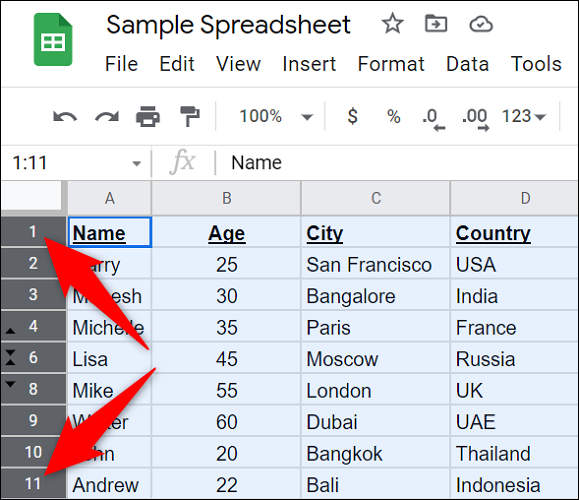The width and height of the screenshot is (579, 500).
Task: Click the Redo arrow
Action: [x=107, y=117]
